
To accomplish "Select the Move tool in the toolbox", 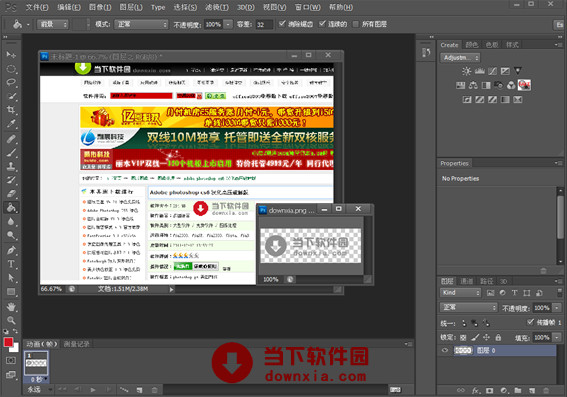I will [11, 55].
